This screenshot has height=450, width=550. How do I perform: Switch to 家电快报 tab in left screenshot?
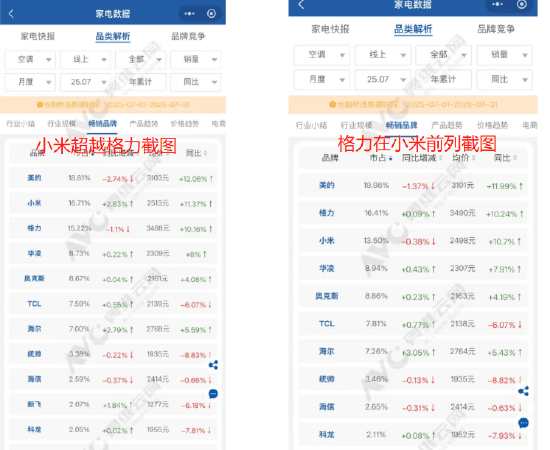coord(38,36)
